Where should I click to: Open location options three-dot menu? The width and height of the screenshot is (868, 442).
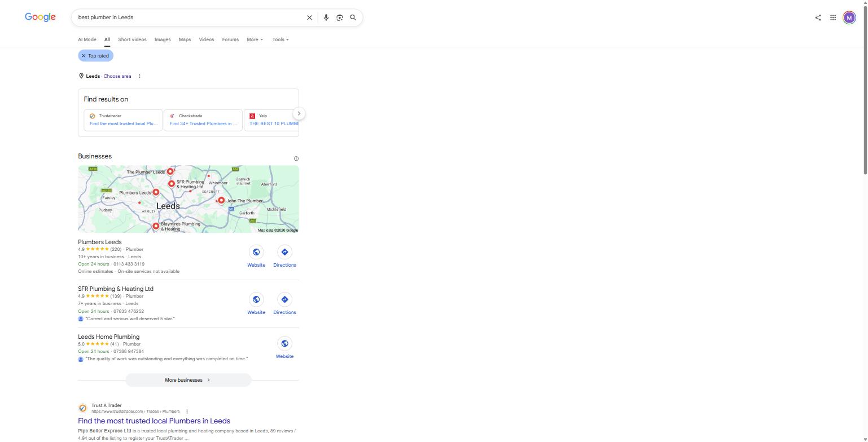(x=139, y=76)
